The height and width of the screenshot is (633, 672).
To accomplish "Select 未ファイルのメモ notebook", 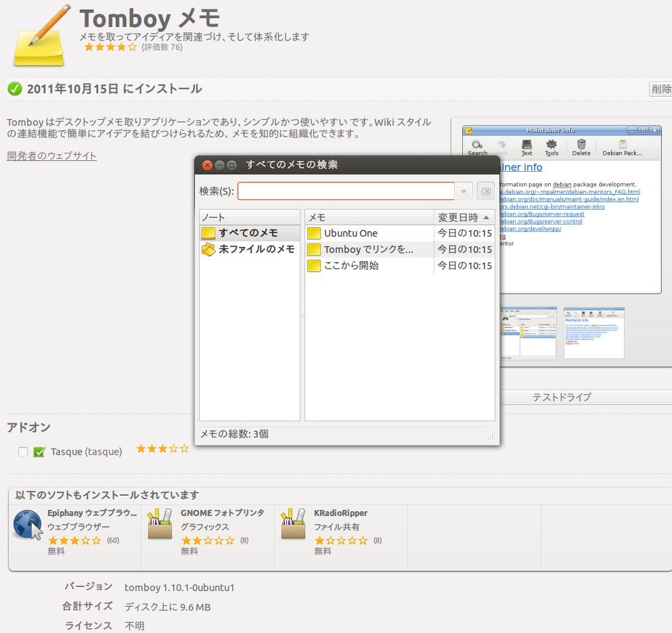I will (x=250, y=250).
